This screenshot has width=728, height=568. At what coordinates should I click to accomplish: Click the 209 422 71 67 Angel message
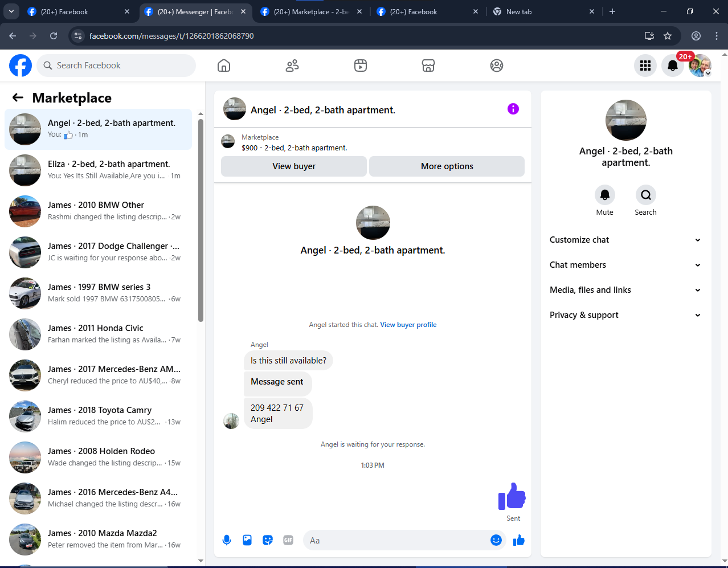[x=278, y=414]
